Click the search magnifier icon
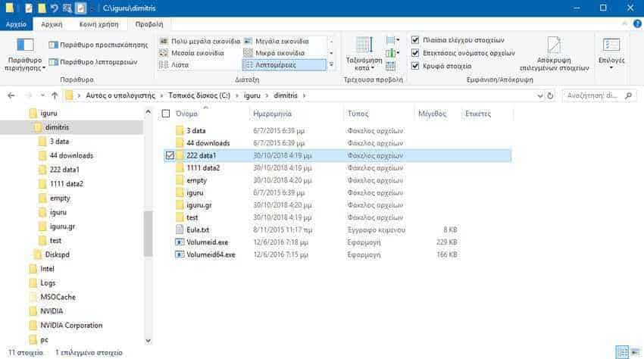The height and width of the screenshot is (359, 644). pos(628,95)
